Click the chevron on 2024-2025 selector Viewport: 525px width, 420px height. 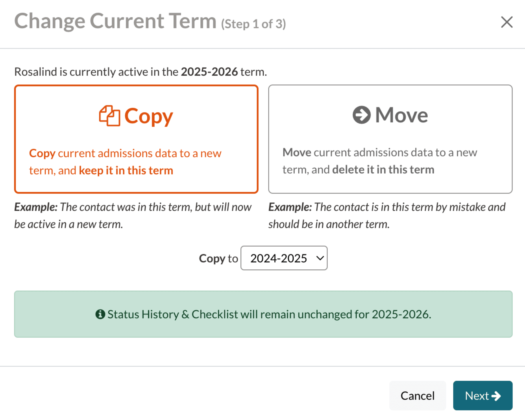320,258
